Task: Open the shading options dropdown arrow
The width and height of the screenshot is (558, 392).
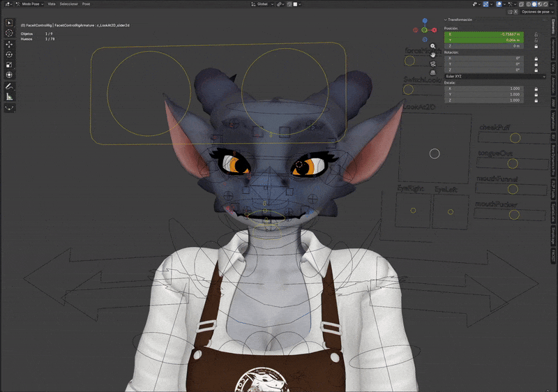Action: pyautogui.click(x=551, y=4)
